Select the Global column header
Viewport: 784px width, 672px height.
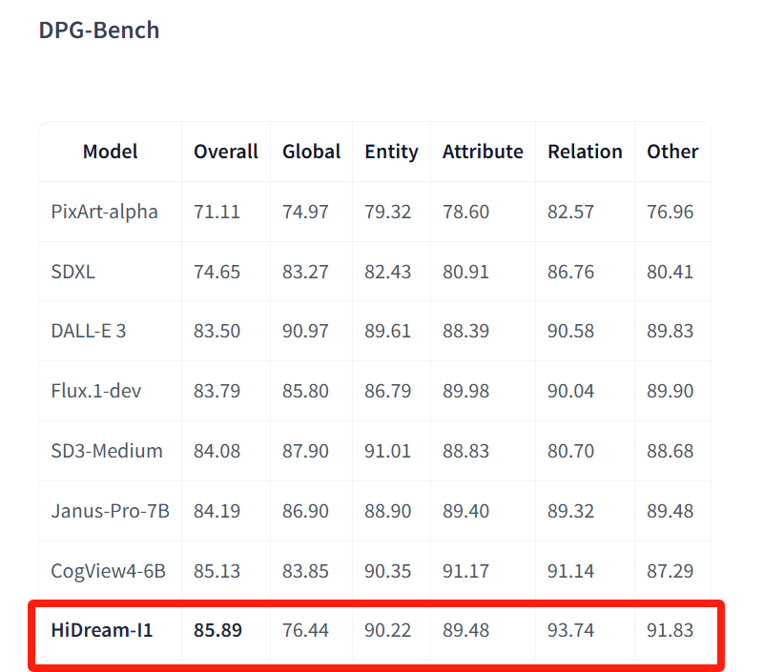coord(311,152)
